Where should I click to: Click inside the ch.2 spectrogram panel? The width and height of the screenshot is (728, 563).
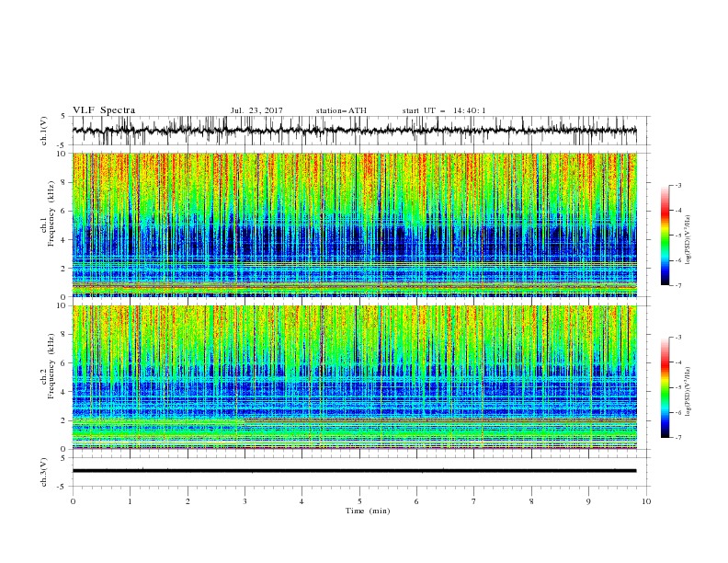tap(354, 377)
